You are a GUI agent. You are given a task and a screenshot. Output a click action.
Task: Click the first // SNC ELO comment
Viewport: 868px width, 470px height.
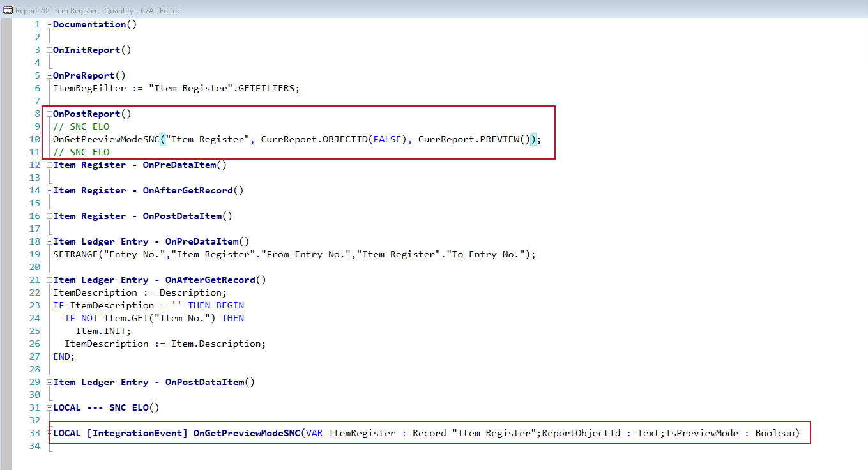tap(81, 126)
